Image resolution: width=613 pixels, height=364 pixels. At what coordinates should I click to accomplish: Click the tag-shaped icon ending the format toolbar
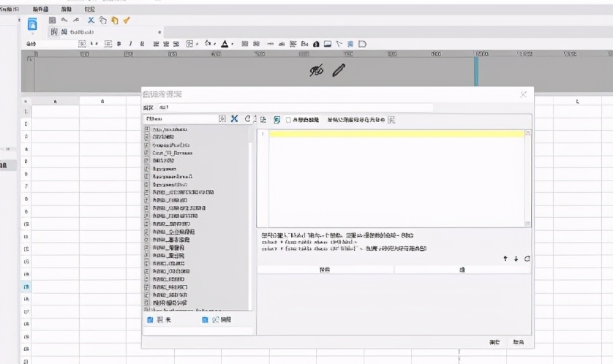pyautogui.click(x=362, y=44)
